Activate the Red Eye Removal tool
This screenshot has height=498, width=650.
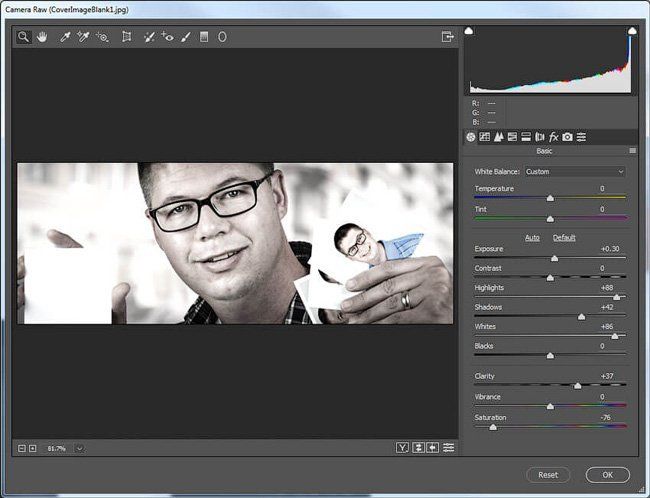coord(167,37)
